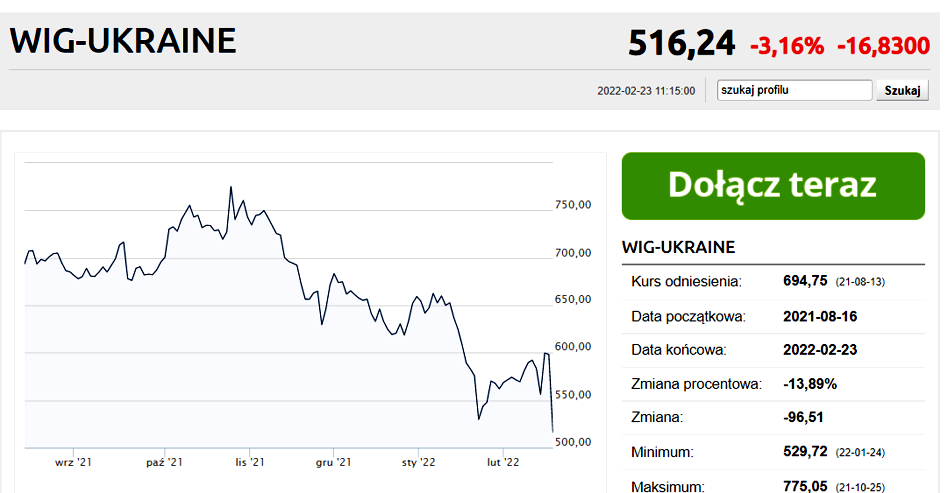948x493 pixels.
Task: Focus the szukaj profilu search field
Action: 794,90
